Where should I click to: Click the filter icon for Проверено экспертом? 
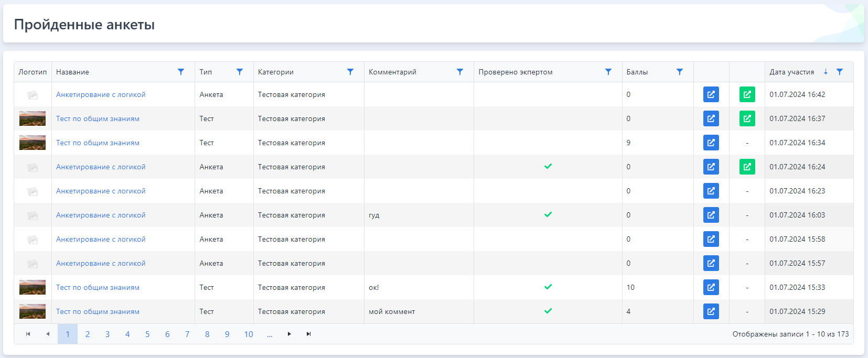pyautogui.click(x=608, y=72)
